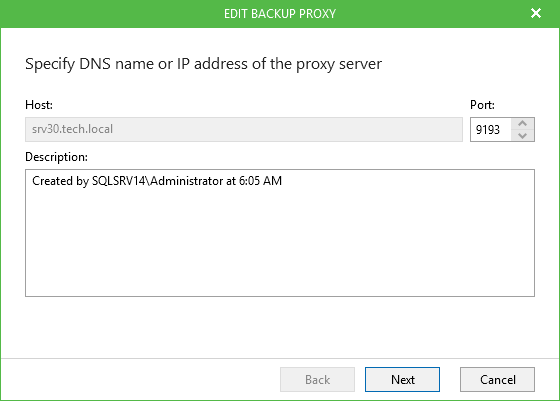The image size is (560, 401).
Task: Decrease the port number with down arrow
Action: pos(522,135)
